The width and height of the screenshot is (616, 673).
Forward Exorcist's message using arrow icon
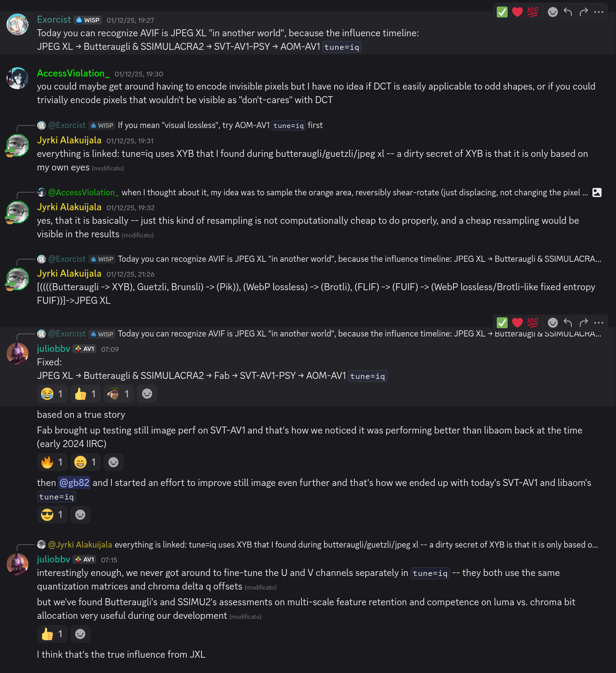(584, 12)
